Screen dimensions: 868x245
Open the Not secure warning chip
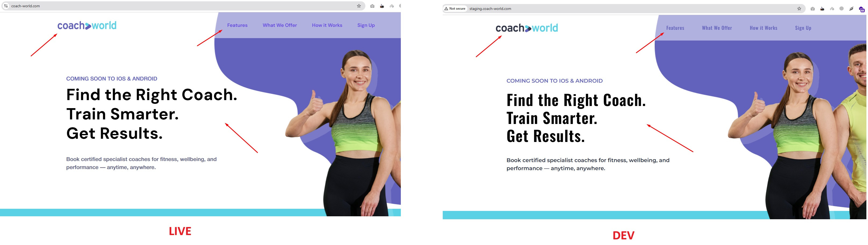455,9
